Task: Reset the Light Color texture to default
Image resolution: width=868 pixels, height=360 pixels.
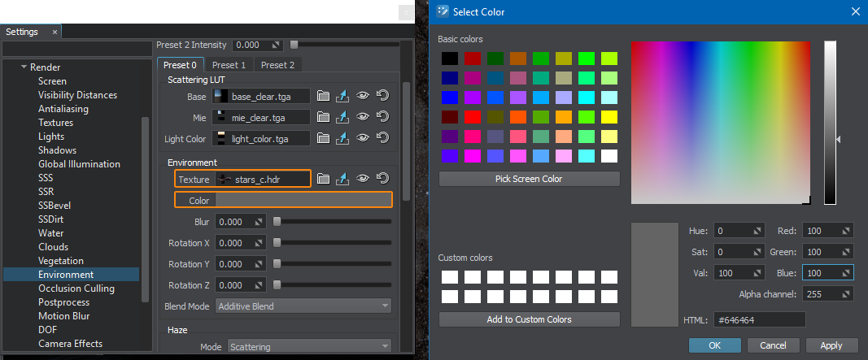Action: click(382, 138)
